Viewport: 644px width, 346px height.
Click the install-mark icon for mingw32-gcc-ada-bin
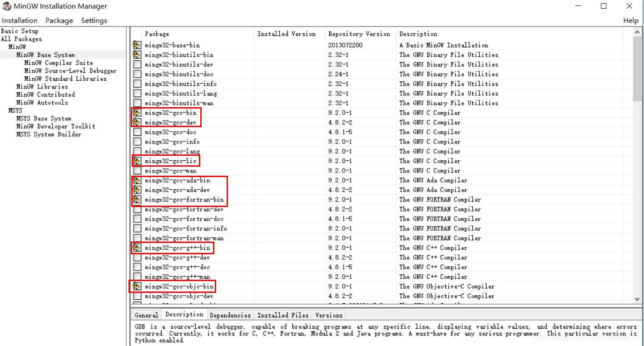point(137,180)
